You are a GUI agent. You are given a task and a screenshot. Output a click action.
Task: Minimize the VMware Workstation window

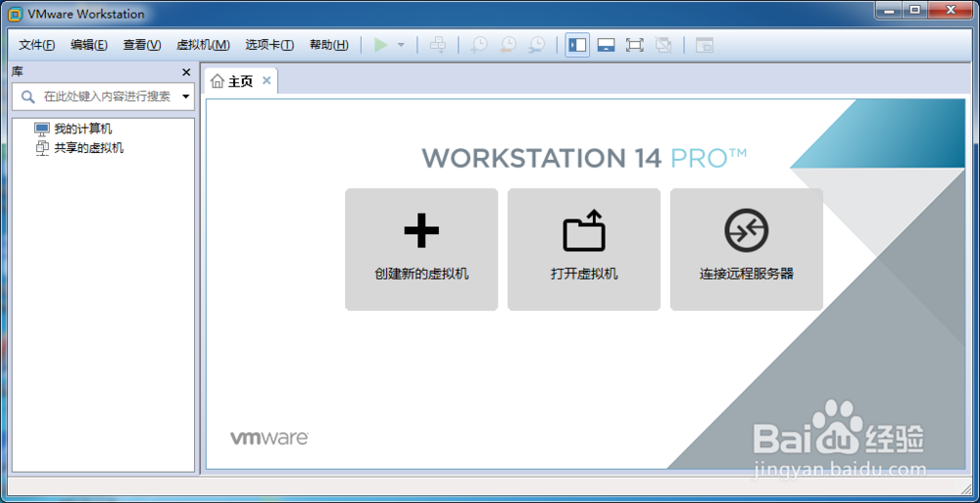click(x=889, y=10)
